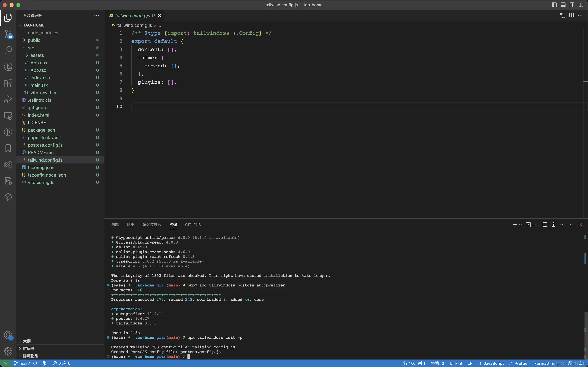Toggle bottom panel visibility in title bar

click(x=563, y=5)
